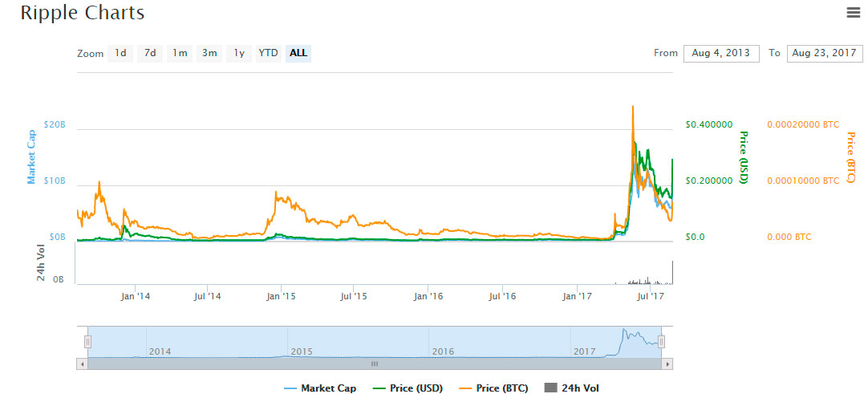
Task: Click the navigator scrollbar left arrow
Action: (82, 364)
